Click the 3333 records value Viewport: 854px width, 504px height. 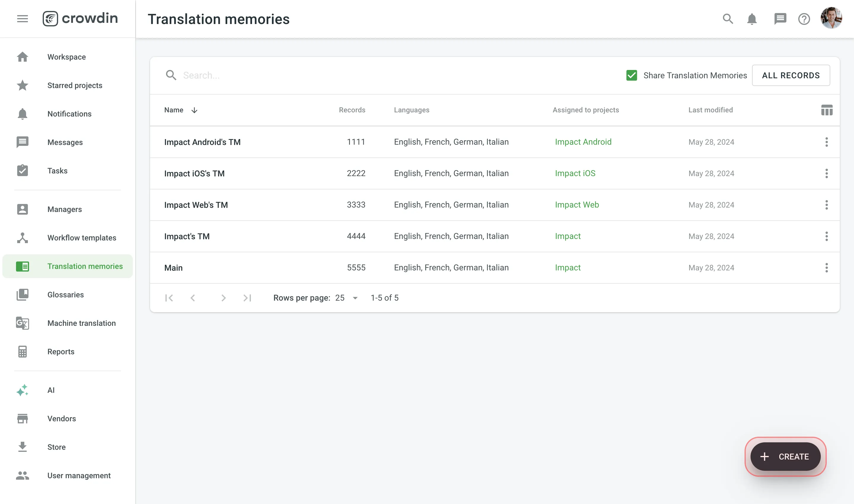click(x=356, y=205)
